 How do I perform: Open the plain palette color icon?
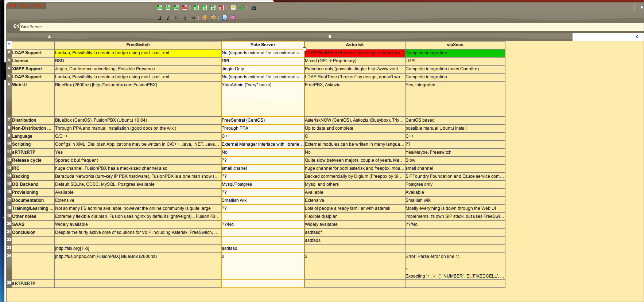pos(205,17)
